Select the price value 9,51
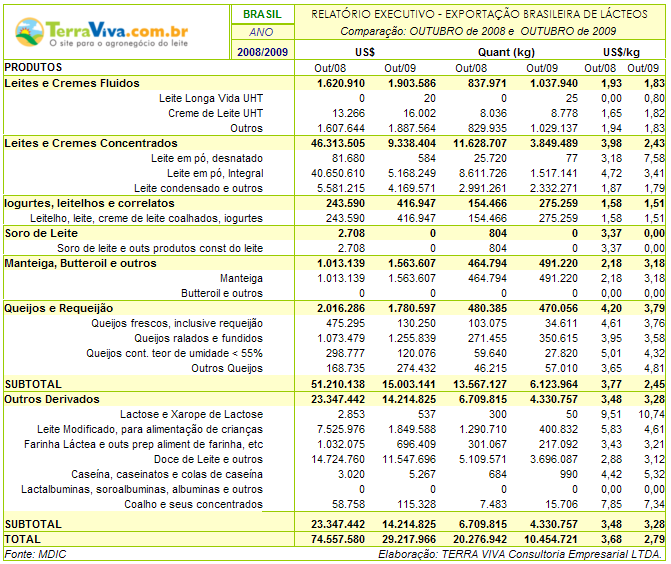 tap(611, 414)
